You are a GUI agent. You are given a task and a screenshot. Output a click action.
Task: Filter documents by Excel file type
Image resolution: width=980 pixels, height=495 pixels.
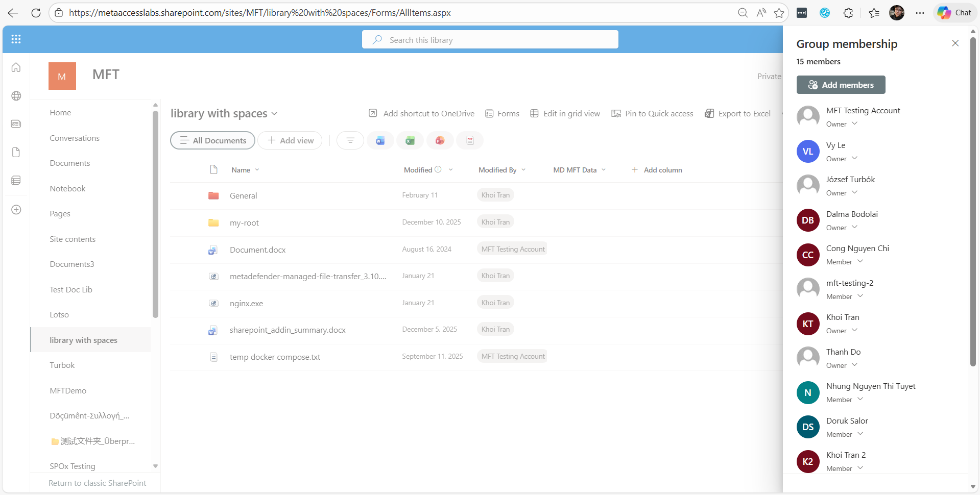[x=410, y=140]
